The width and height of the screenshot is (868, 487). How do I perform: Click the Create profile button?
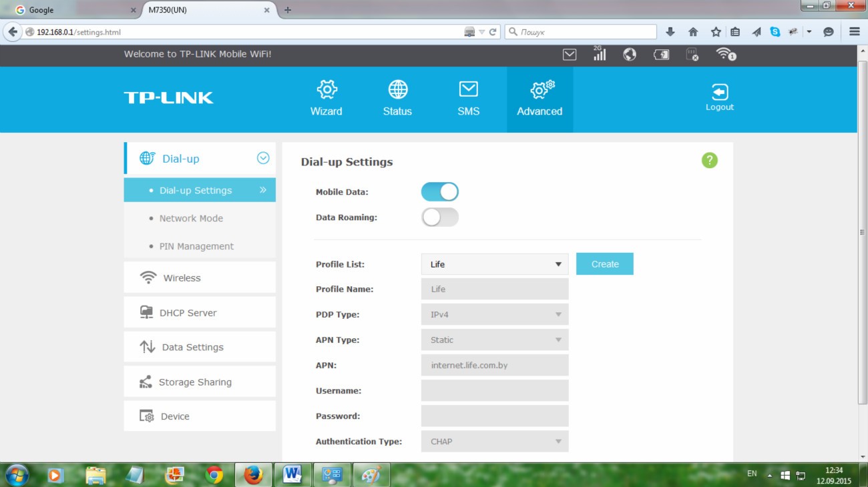(x=604, y=264)
